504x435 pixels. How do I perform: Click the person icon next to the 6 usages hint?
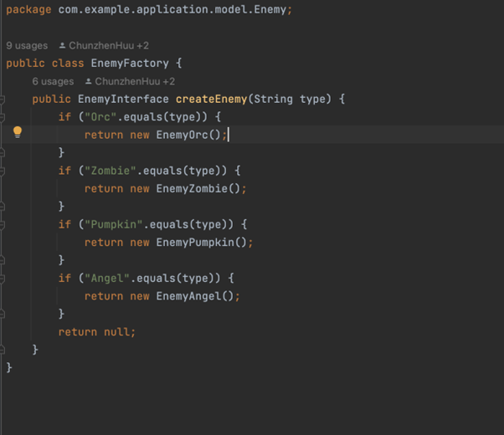[x=89, y=82]
